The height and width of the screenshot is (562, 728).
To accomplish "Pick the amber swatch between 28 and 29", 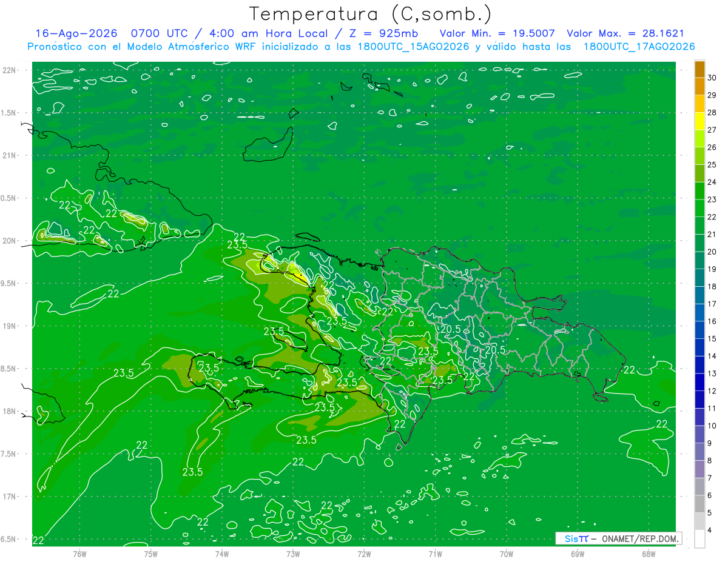I will tap(699, 104).
